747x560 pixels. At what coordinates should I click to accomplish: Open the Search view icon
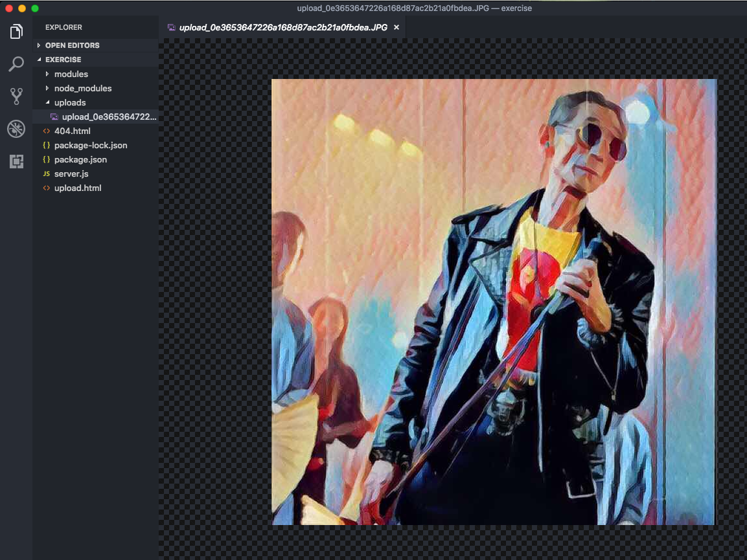[x=16, y=64]
